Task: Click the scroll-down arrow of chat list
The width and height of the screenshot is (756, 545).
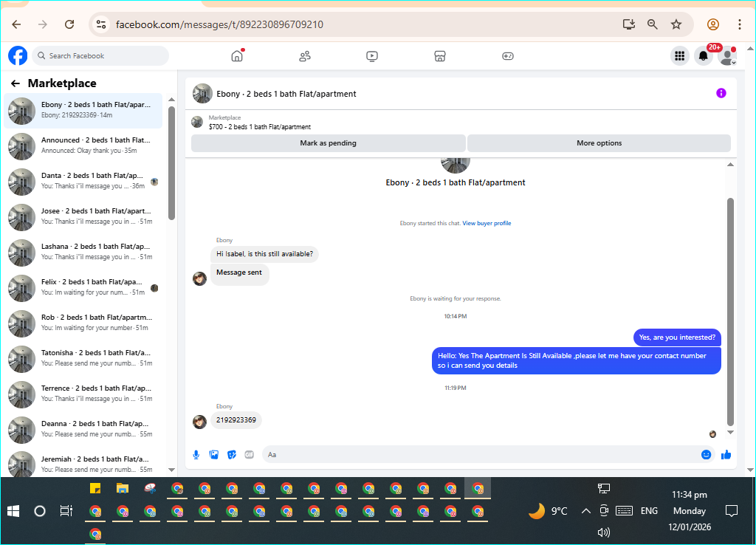Action: pos(171,470)
